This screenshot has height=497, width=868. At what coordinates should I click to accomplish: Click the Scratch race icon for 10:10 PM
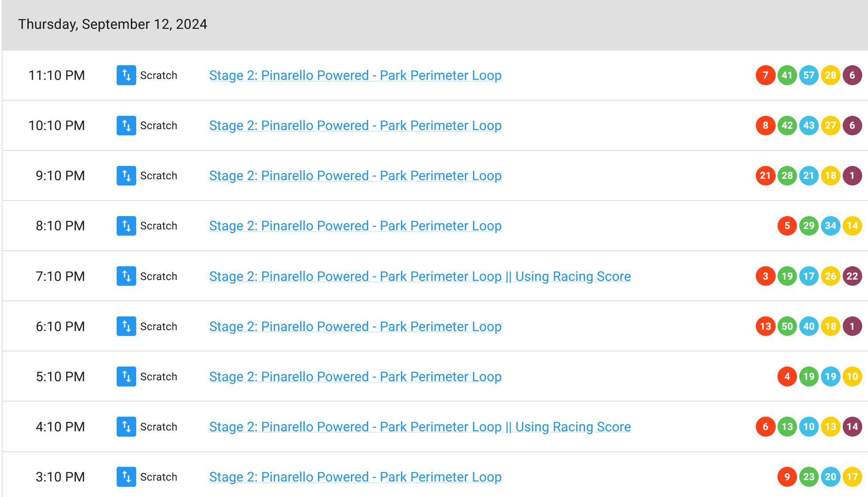pyautogui.click(x=126, y=126)
